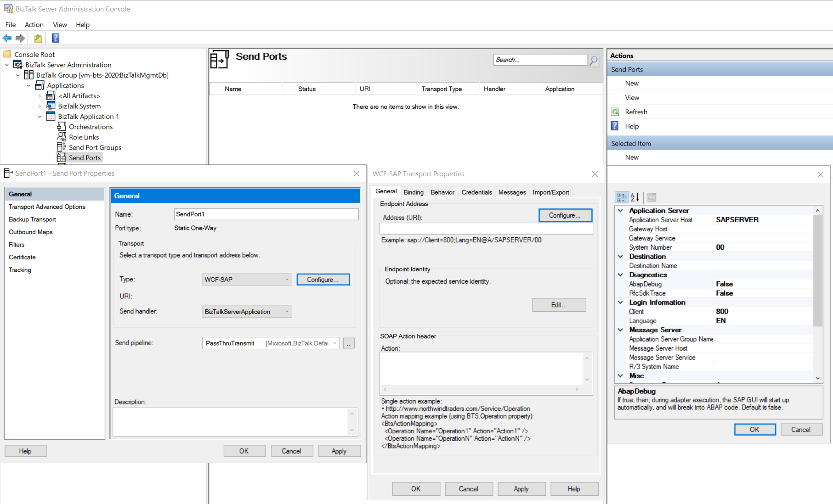Screen dimensions: 833x504
Task: Click Configure next to Address URI
Action: [x=565, y=215]
